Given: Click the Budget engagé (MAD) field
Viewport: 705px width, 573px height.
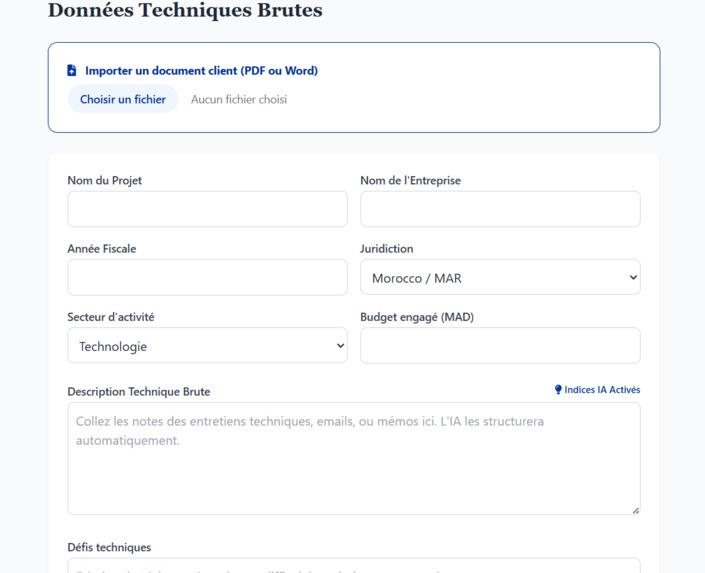Looking at the screenshot, I should [500, 345].
